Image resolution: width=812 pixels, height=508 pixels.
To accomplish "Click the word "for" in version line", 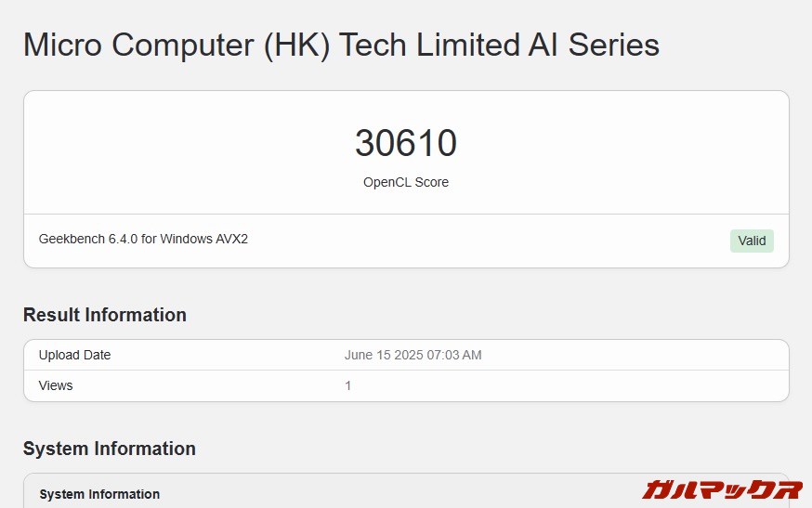I will click(149, 239).
